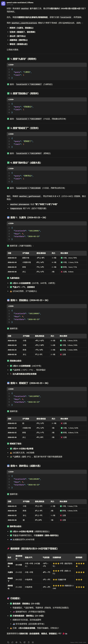The width and height of the screenshot is (88, 644).
Task: Click the edit note icon below the message
Action: pos(25,642)
